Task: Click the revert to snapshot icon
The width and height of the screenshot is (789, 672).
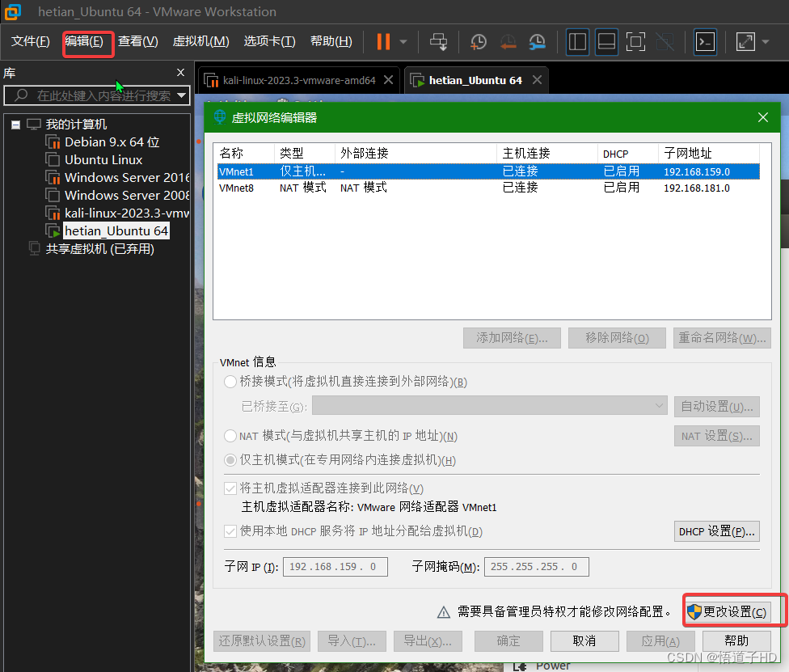Action: click(508, 42)
